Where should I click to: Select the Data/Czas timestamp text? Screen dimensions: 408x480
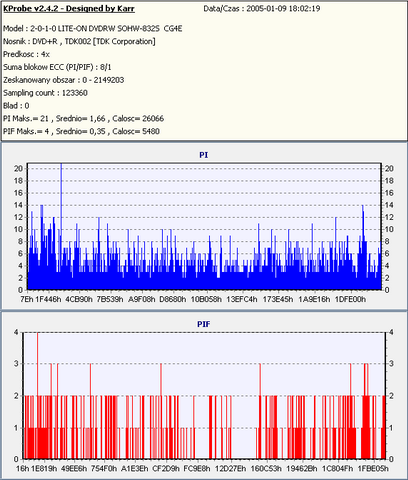262,9
